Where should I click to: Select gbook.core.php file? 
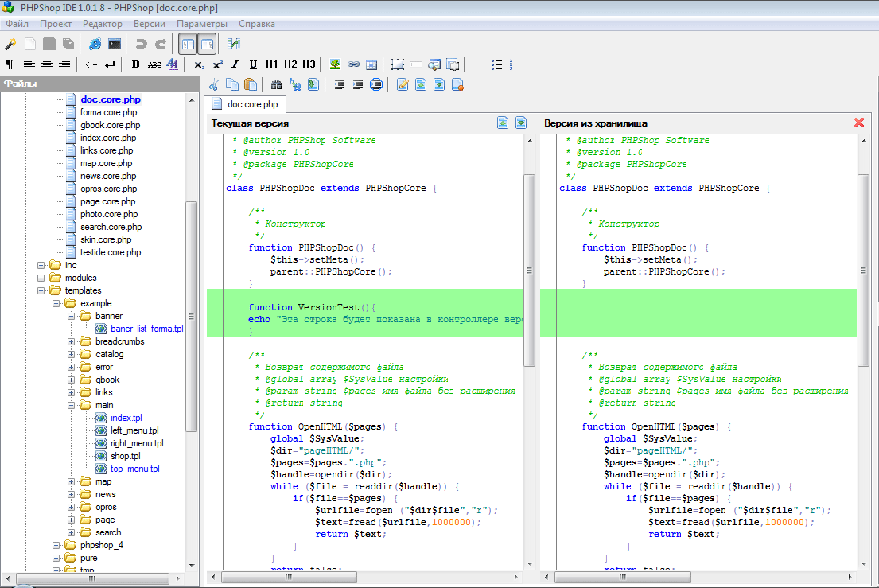coord(110,125)
